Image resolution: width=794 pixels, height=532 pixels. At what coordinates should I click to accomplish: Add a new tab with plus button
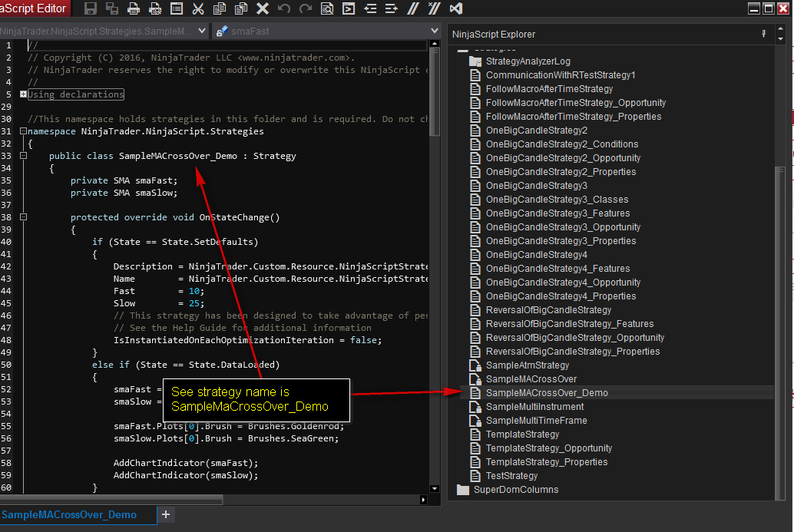[166, 514]
